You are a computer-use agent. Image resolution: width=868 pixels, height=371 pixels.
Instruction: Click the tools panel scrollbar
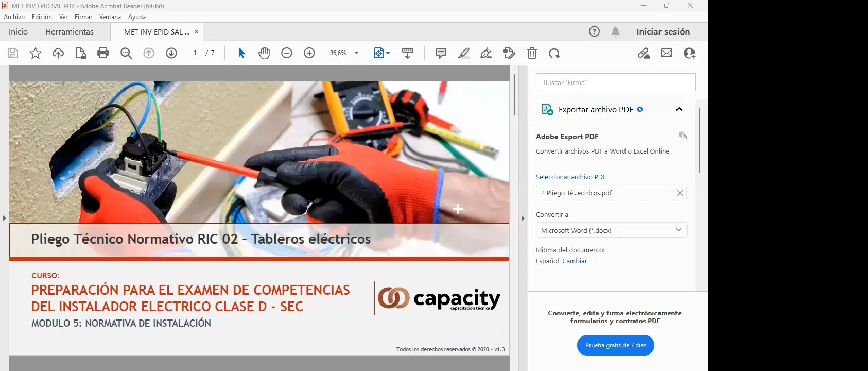(x=699, y=140)
